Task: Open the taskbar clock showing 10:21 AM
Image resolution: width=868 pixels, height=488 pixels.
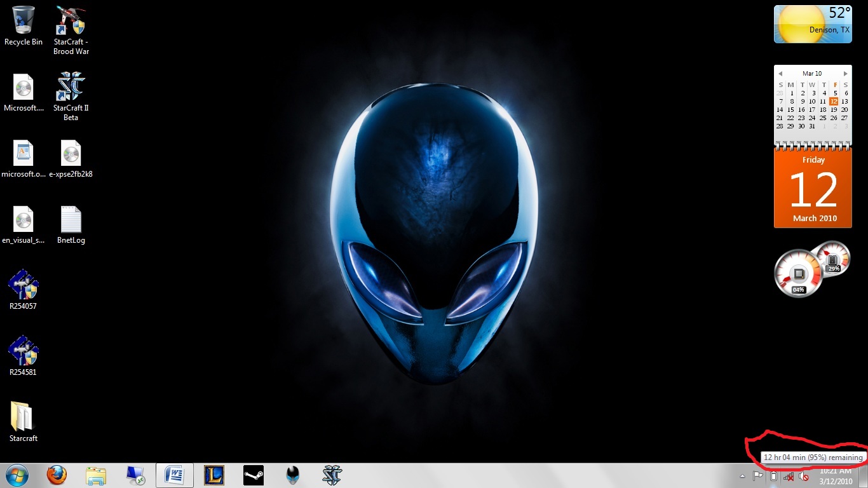Action: click(836, 476)
